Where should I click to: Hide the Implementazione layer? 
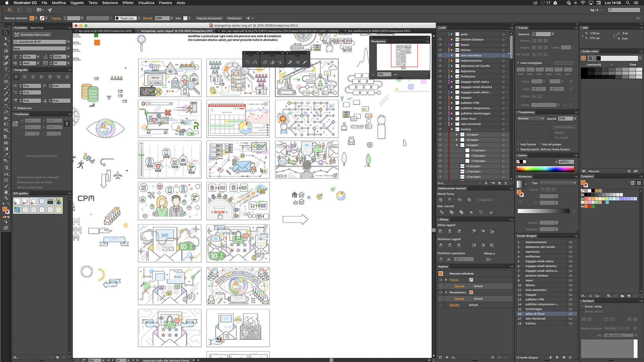[440, 60]
